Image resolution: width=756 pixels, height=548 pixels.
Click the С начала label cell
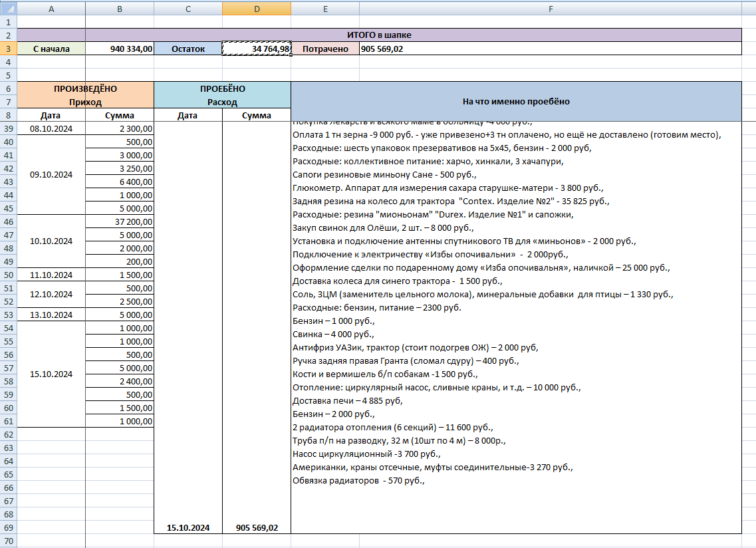click(x=51, y=49)
